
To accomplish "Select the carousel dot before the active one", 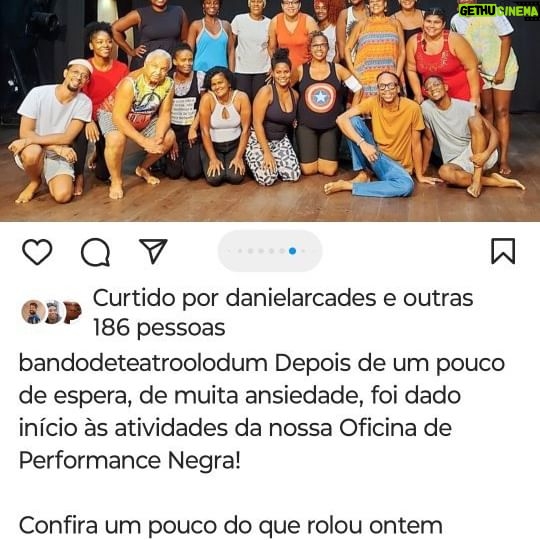I will [x=282, y=251].
